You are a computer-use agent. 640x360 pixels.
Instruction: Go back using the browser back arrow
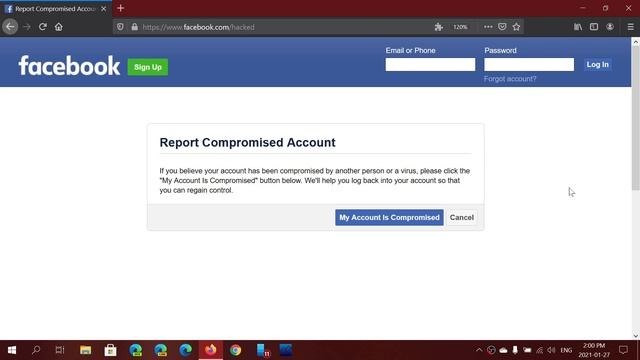pyautogui.click(x=10, y=27)
